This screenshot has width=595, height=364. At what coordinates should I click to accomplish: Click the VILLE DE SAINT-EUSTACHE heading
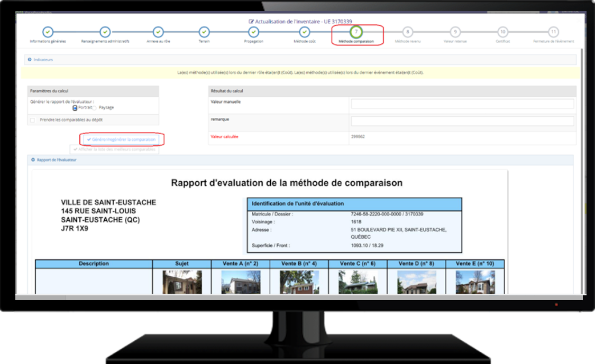(x=108, y=202)
